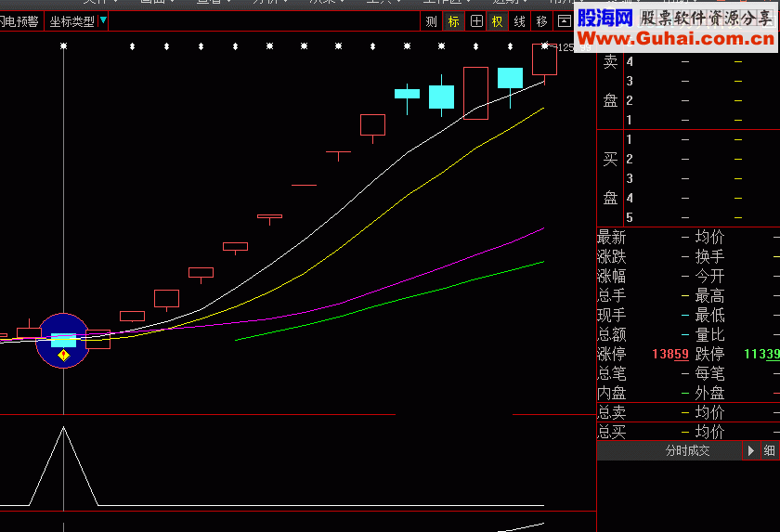The height and width of the screenshot is (532, 780).
Task: Click the info marker above the flat dash candle
Action: point(304,46)
